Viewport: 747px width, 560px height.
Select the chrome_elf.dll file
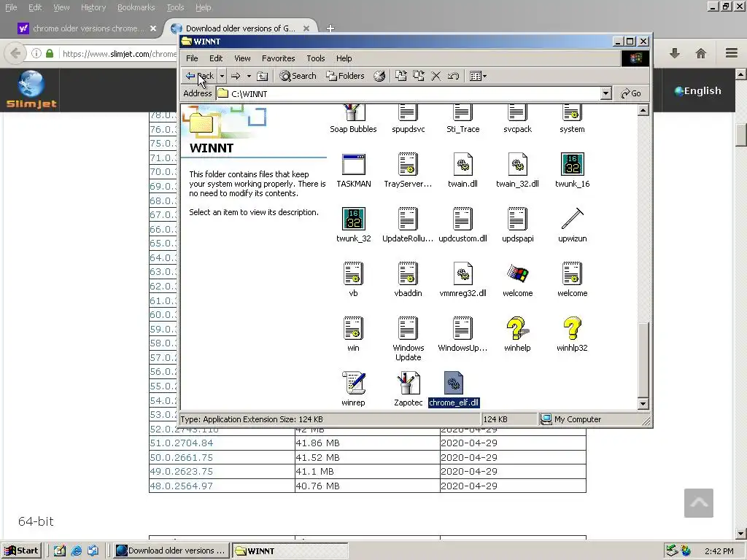pos(454,389)
